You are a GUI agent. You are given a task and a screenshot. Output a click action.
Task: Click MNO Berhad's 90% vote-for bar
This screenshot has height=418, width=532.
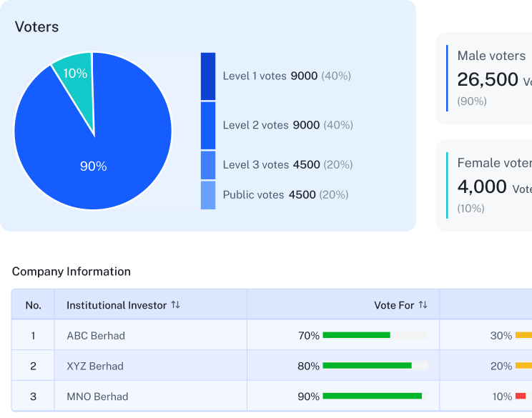tap(372, 396)
